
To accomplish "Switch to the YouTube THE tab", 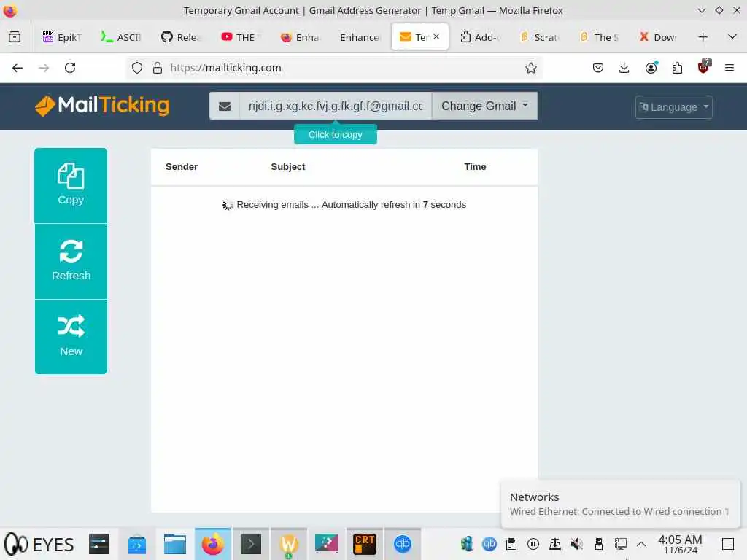I will (x=241, y=37).
